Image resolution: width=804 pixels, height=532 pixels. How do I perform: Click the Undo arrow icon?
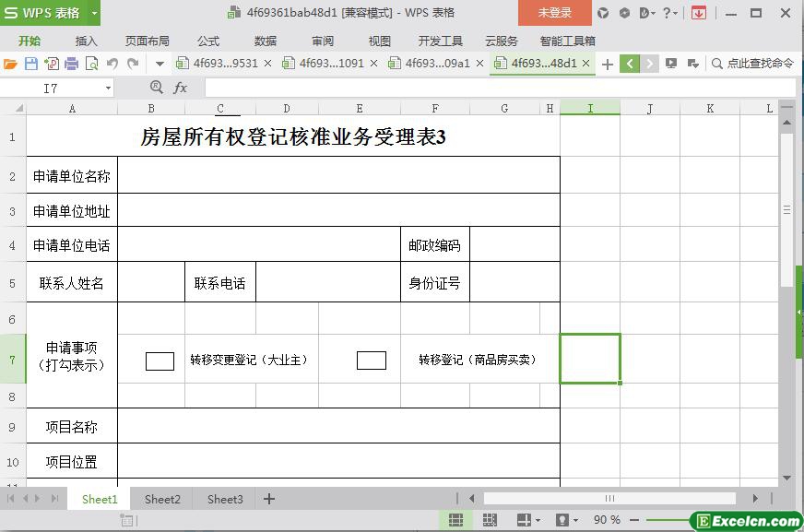click(x=112, y=64)
